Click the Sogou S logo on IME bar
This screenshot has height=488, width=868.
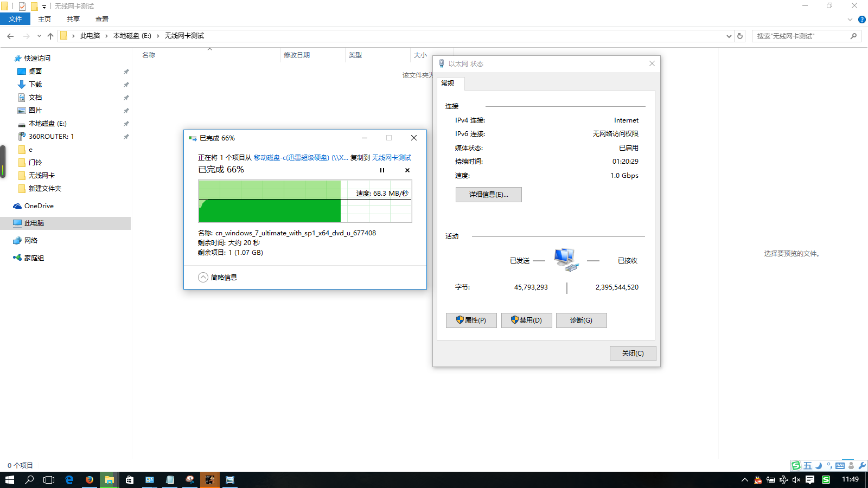click(796, 466)
